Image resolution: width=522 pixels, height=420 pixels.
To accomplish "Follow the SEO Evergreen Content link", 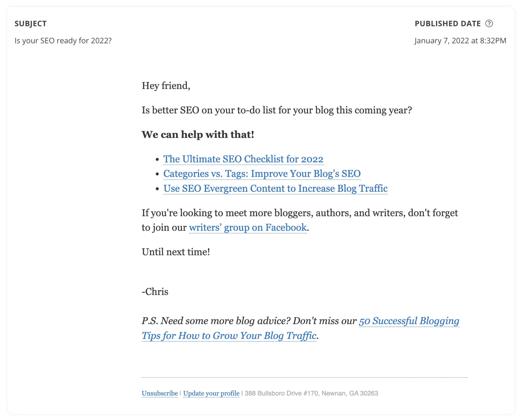I will [x=275, y=189].
